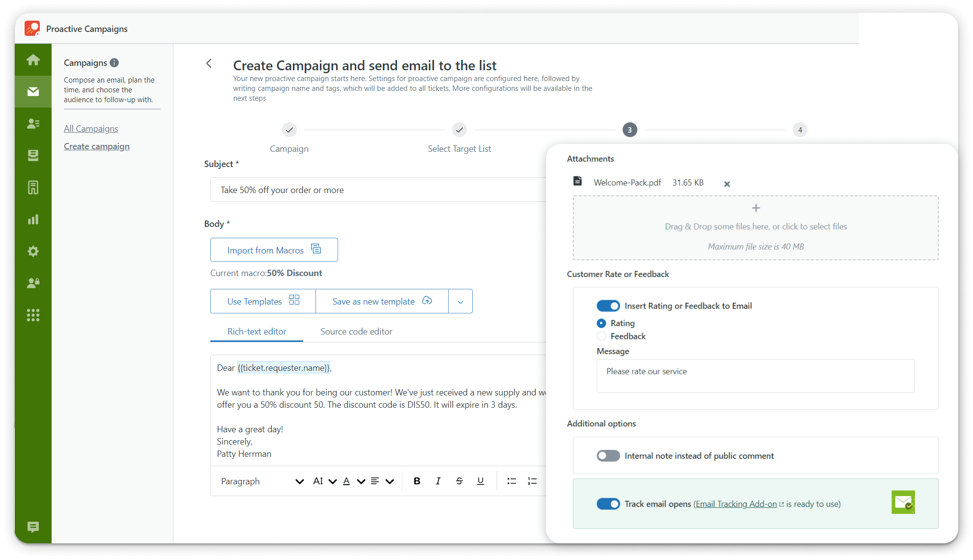The width and height of the screenshot is (973, 560).
Task: Click the upload icon on Save as new template
Action: pos(428,301)
